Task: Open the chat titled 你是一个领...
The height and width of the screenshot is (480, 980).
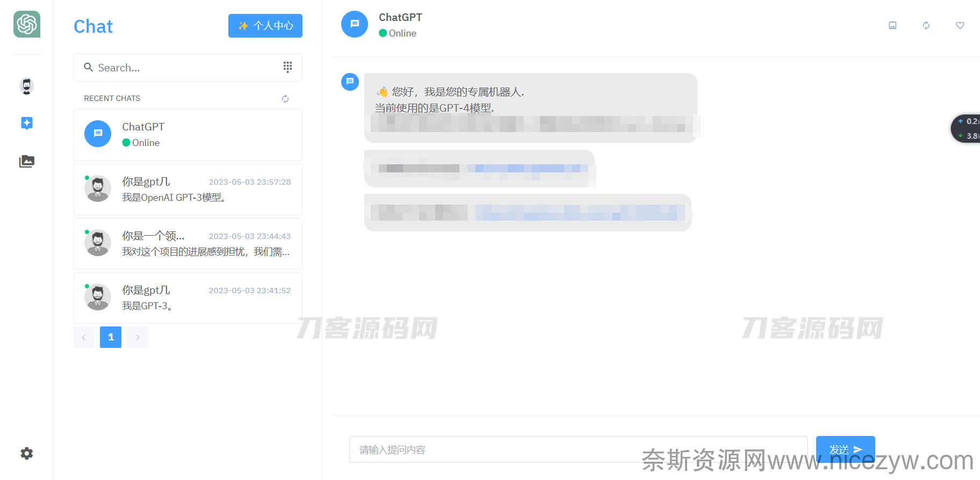Action: coord(188,244)
